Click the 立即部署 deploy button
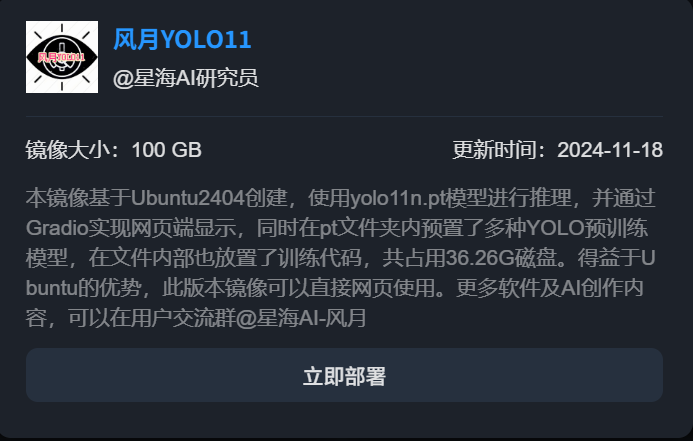This screenshot has height=441, width=693. point(344,375)
